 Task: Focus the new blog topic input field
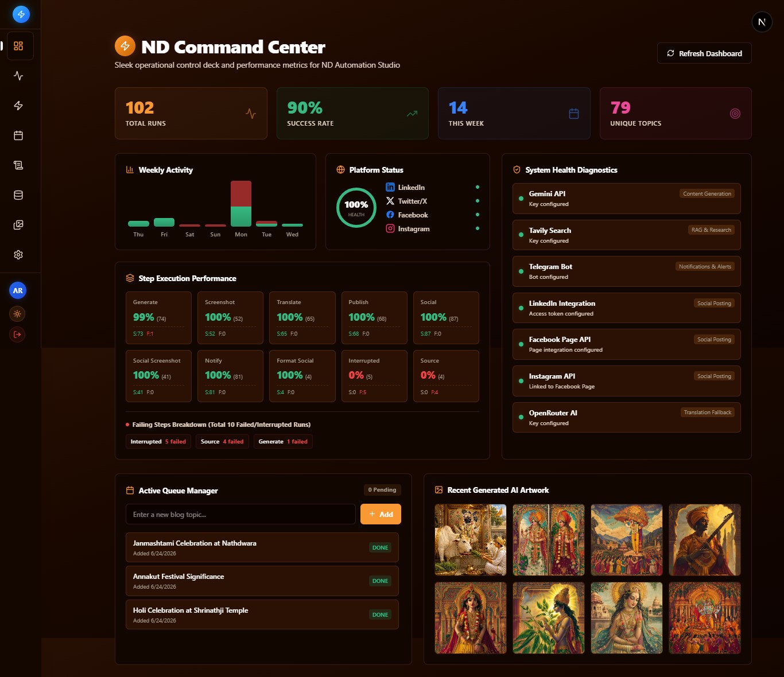coord(240,514)
